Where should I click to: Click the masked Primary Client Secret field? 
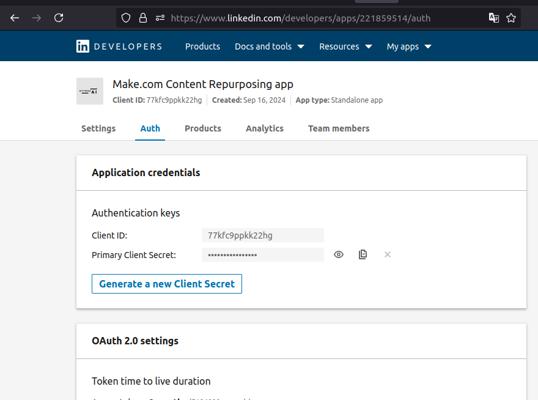[262, 255]
